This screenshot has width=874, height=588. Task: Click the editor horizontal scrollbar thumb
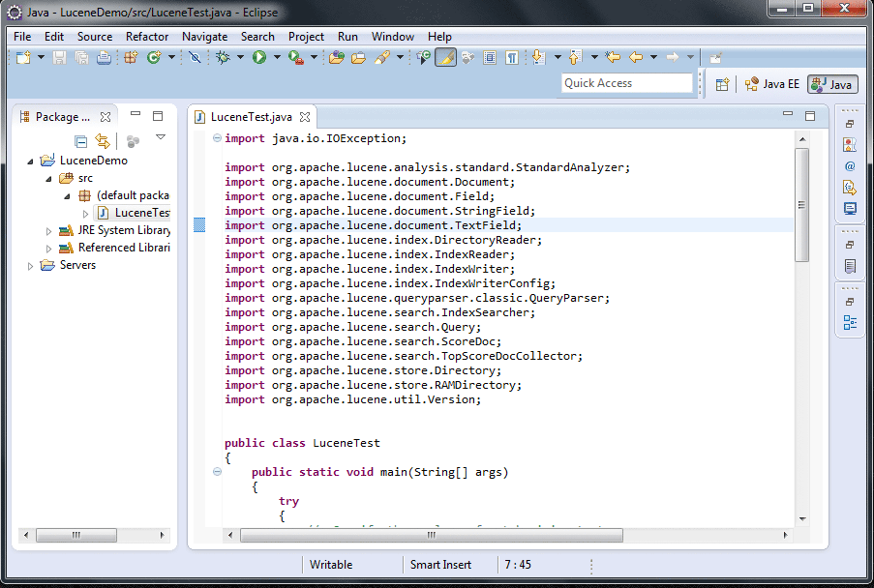(x=432, y=535)
